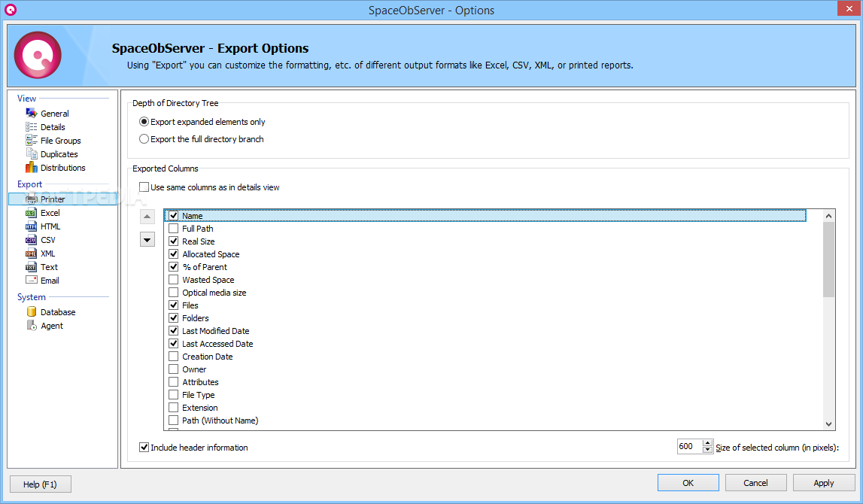
Task: Open the Duplicates settings page
Action: pos(59,154)
